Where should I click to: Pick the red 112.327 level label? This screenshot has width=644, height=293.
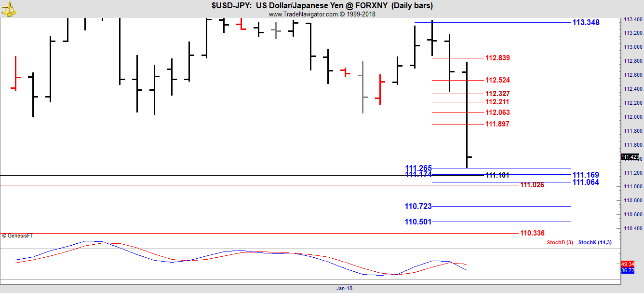[x=497, y=94]
